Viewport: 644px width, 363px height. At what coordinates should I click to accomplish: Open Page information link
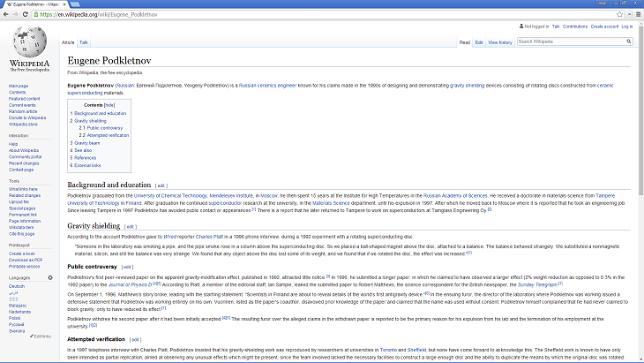(25, 221)
